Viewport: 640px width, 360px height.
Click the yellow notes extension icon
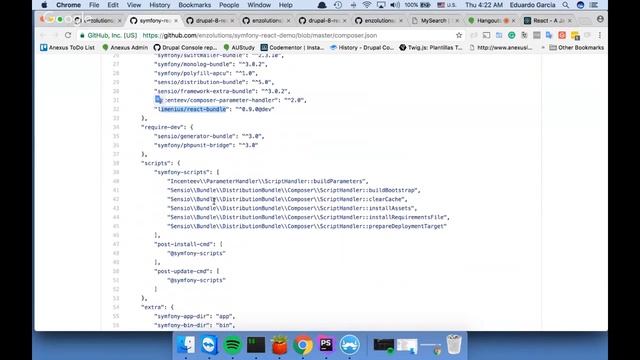pos(575,36)
